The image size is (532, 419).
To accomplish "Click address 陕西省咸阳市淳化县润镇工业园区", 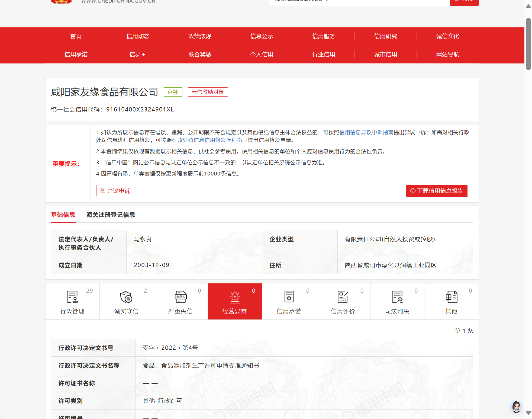I will [x=391, y=265].
